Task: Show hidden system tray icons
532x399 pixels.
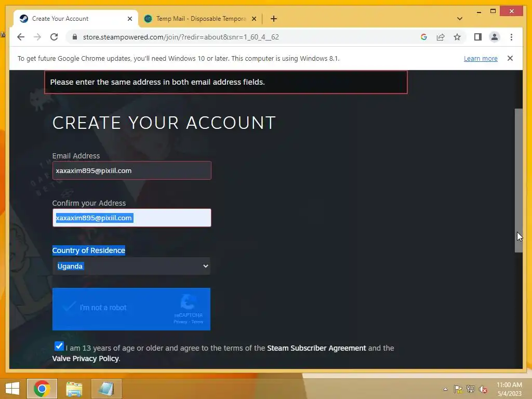Action: 445,389
